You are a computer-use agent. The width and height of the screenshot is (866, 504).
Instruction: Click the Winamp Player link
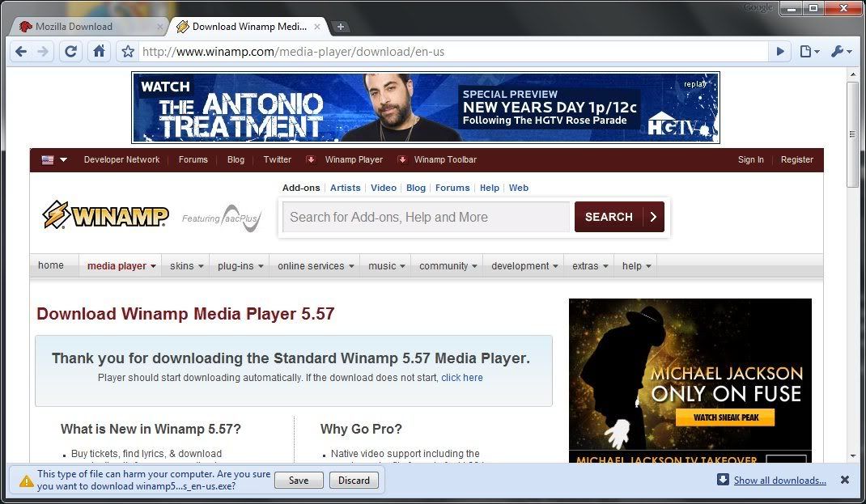pyautogui.click(x=354, y=159)
